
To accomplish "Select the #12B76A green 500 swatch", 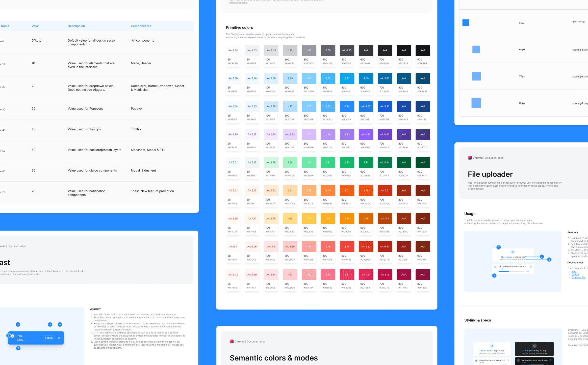I will pos(347,162).
